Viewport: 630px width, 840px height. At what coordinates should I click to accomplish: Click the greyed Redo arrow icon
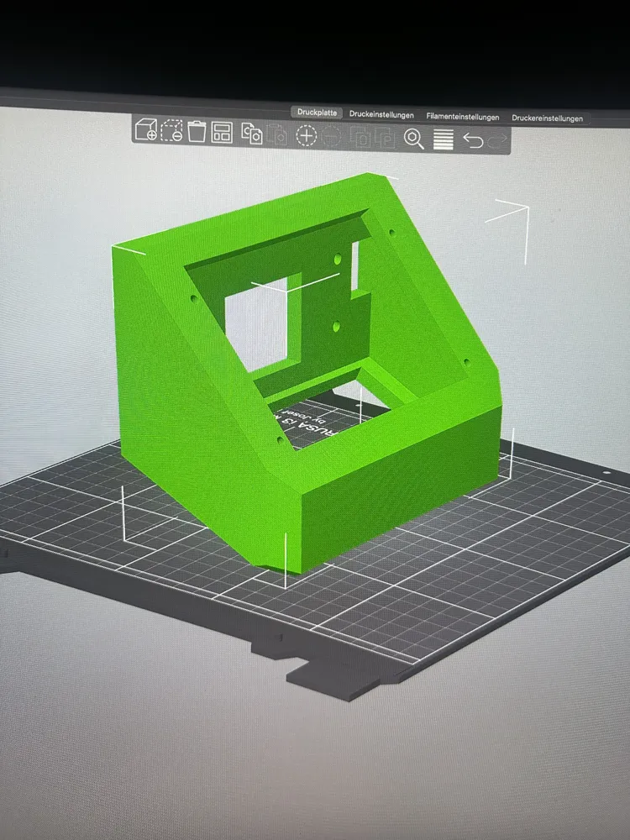[497, 141]
